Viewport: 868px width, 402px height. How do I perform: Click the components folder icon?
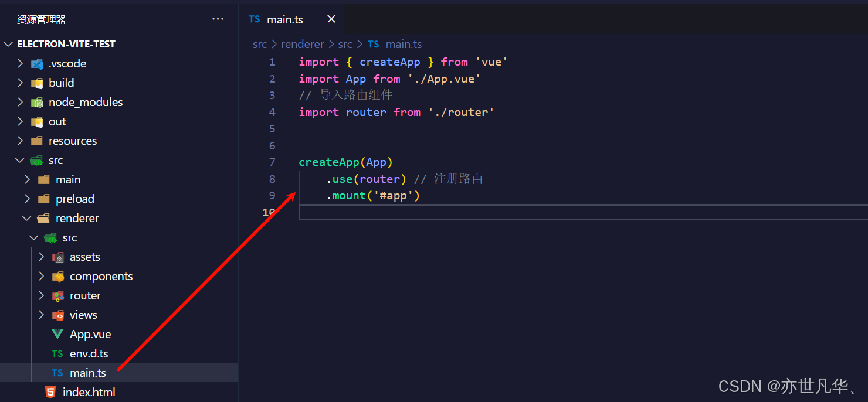tap(58, 276)
